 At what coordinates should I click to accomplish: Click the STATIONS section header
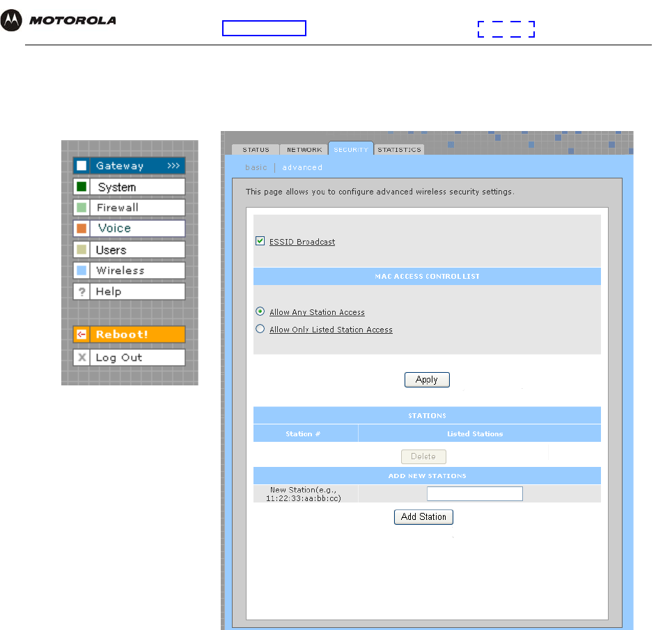tap(427, 415)
